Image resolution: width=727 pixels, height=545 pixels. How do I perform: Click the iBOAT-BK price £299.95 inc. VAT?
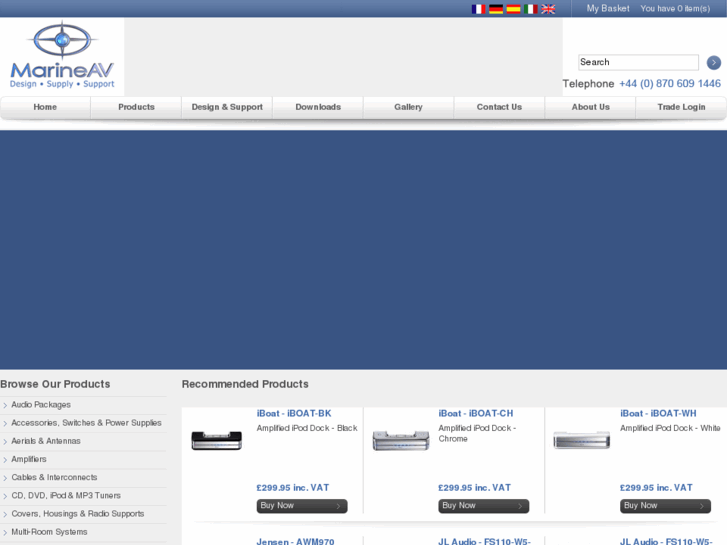click(x=293, y=487)
